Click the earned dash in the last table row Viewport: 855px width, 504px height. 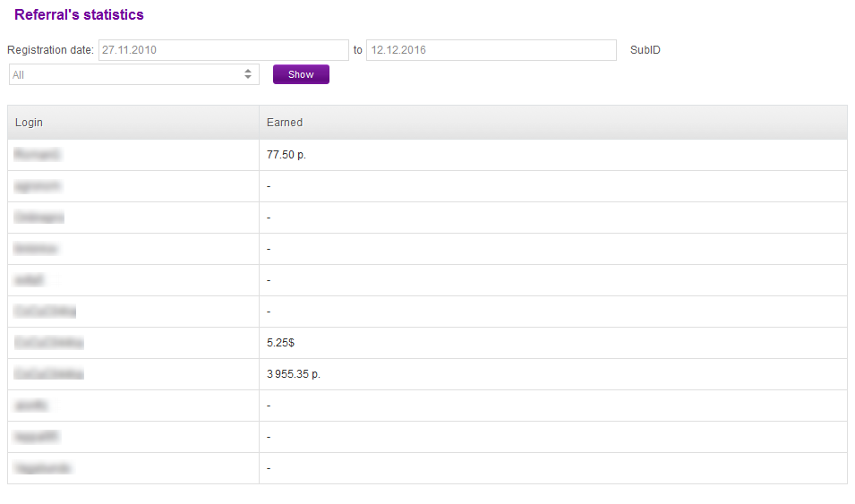(x=269, y=468)
